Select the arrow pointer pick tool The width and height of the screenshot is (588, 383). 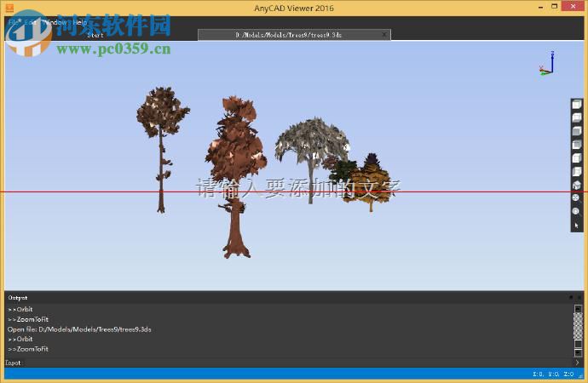[x=577, y=226]
